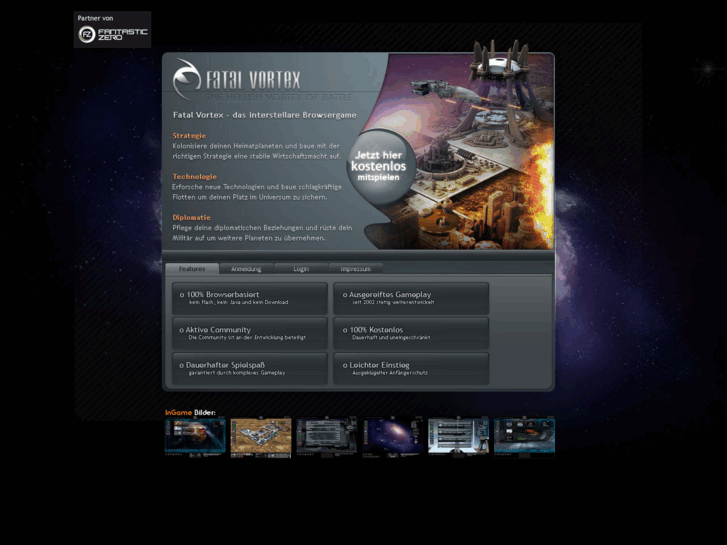Open the fifth InGame thumbnail with light list
The width and height of the screenshot is (727, 545).
click(459, 437)
